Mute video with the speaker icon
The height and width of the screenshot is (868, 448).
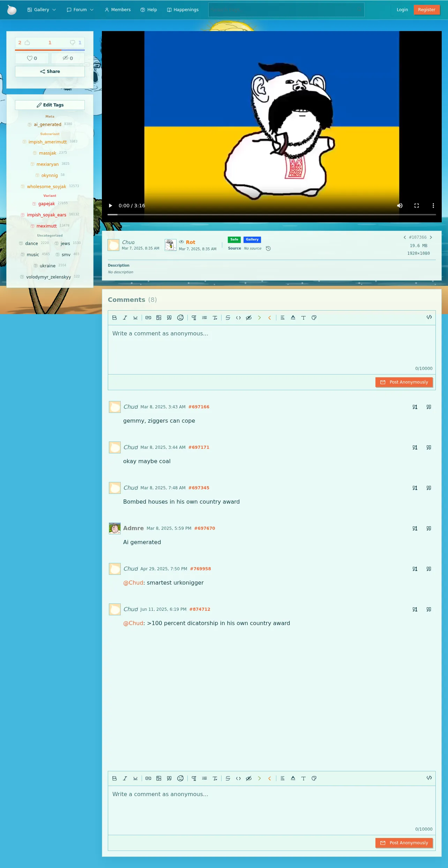[400, 206]
